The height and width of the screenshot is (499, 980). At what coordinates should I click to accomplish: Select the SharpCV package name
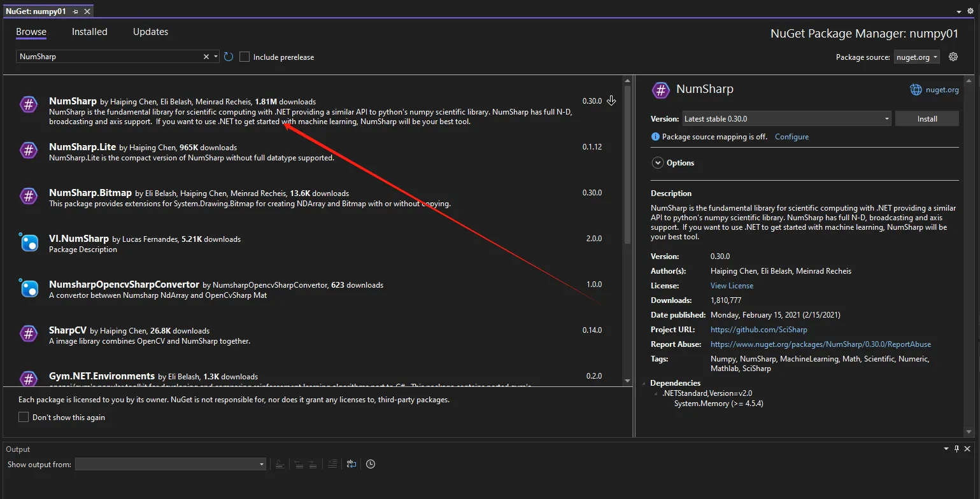67,330
